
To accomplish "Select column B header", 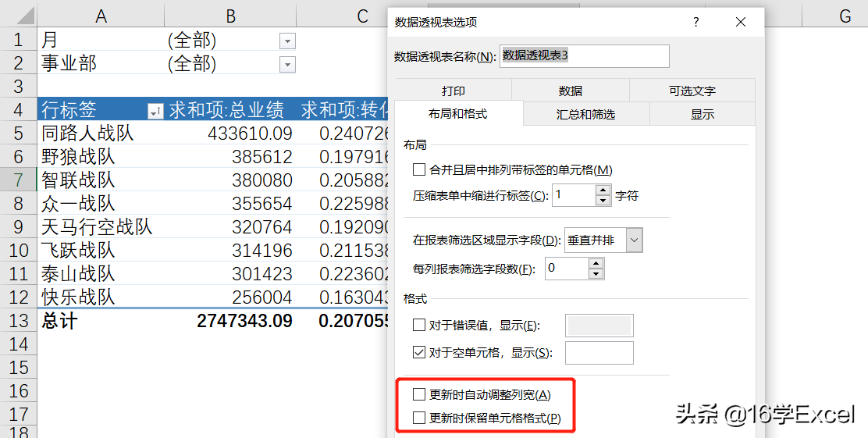I will [230, 16].
